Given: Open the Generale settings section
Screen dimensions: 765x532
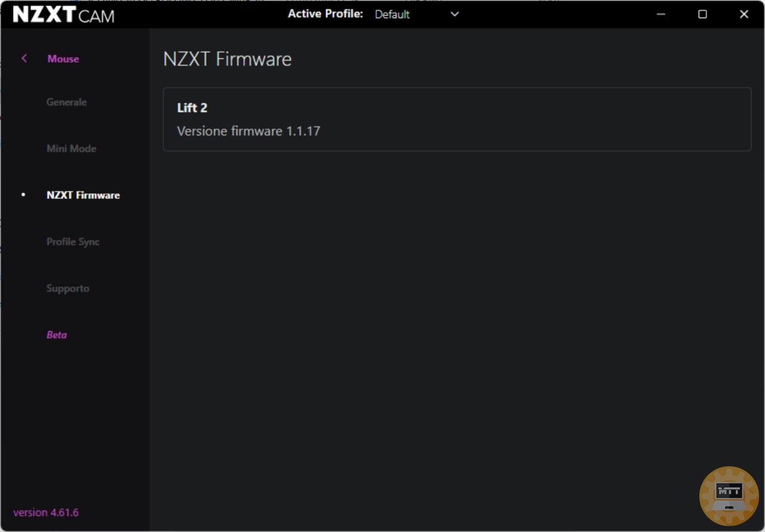Looking at the screenshot, I should click(66, 102).
